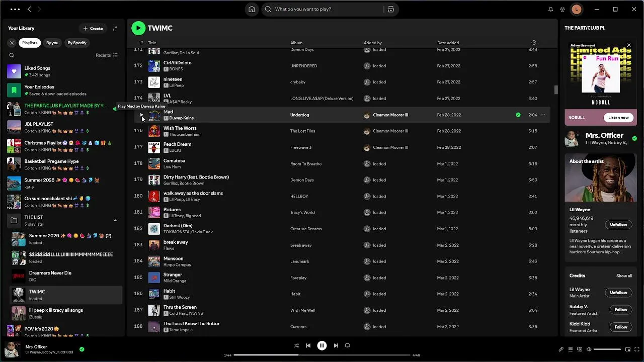The height and width of the screenshot is (362, 644).
Task: Switch to full screen player
Action: pyautogui.click(x=637, y=349)
